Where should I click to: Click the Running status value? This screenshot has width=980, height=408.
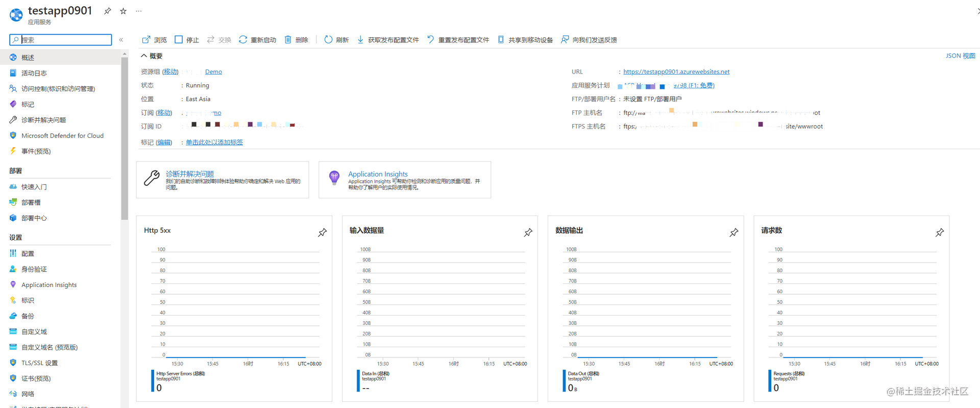[x=198, y=86]
